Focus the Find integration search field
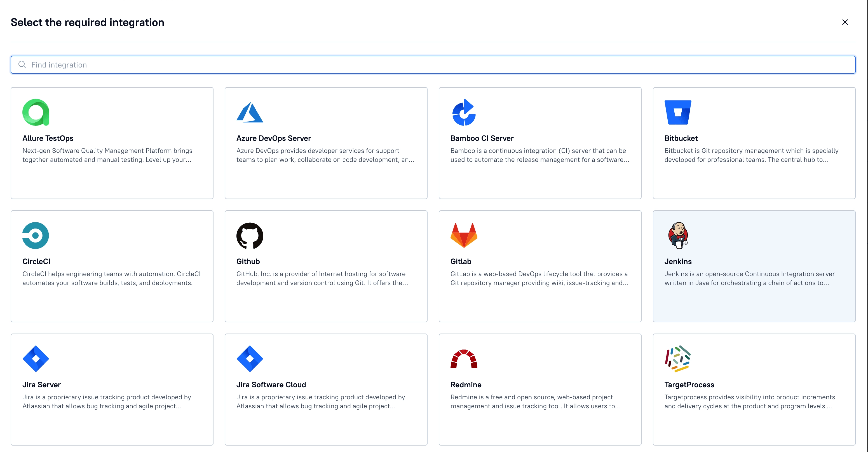 [438, 65]
